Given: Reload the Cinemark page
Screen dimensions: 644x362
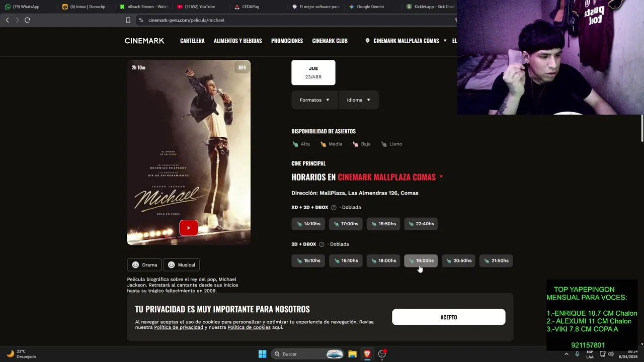Looking at the screenshot, I should tap(27, 20).
